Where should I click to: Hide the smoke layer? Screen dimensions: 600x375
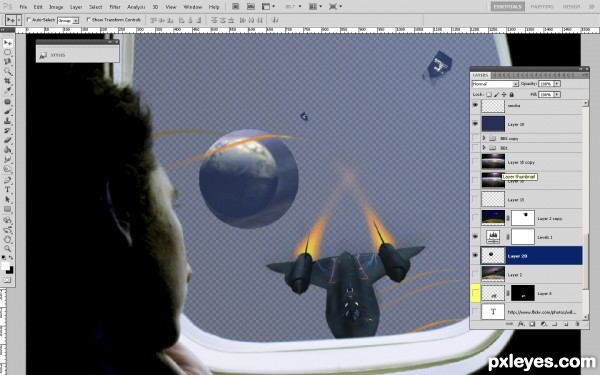[x=475, y=105]
